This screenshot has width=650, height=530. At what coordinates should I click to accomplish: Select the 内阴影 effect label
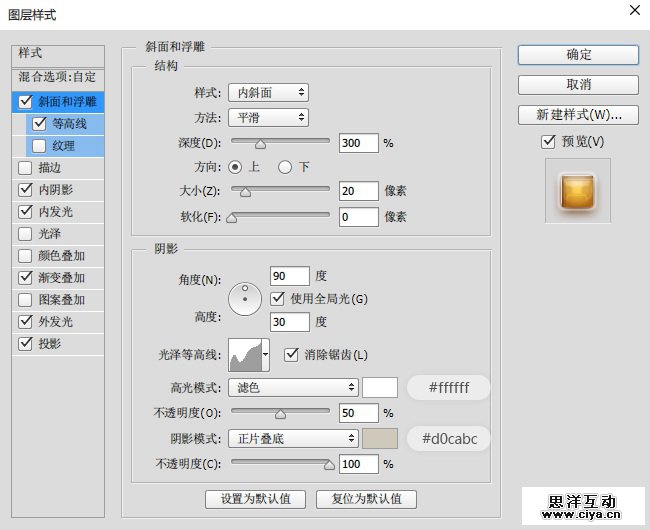56,190
